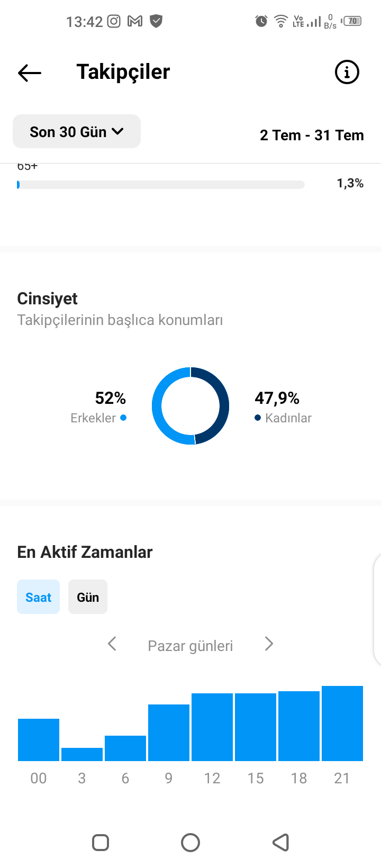Screen dimensions: 381x868
Task: Select the 21 hour bar
Action: pyautogui.click(x=342, y=724)
